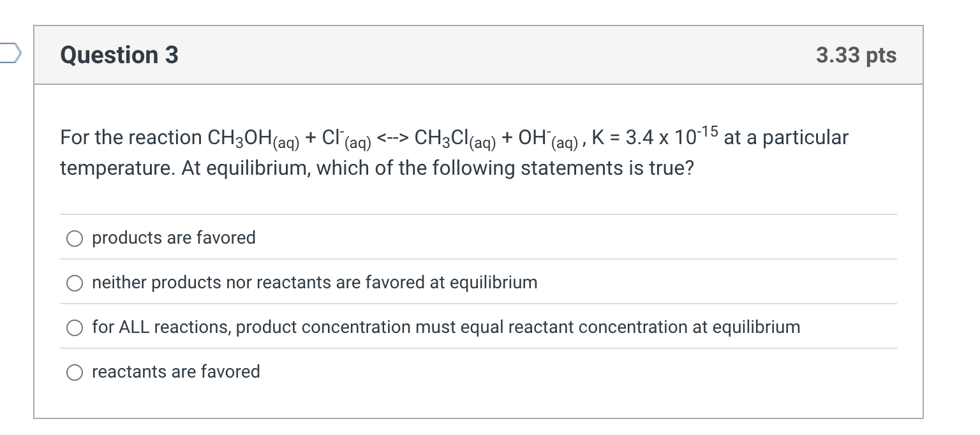This screenshot has height=435, width=980.
Task: Choose "neither products nor reactants are favored" option
Action: 75,283
